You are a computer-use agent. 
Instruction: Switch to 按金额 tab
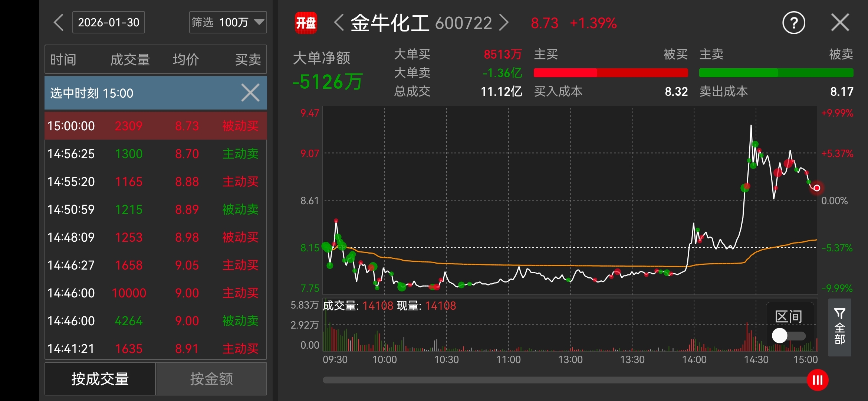pos(211,379)
